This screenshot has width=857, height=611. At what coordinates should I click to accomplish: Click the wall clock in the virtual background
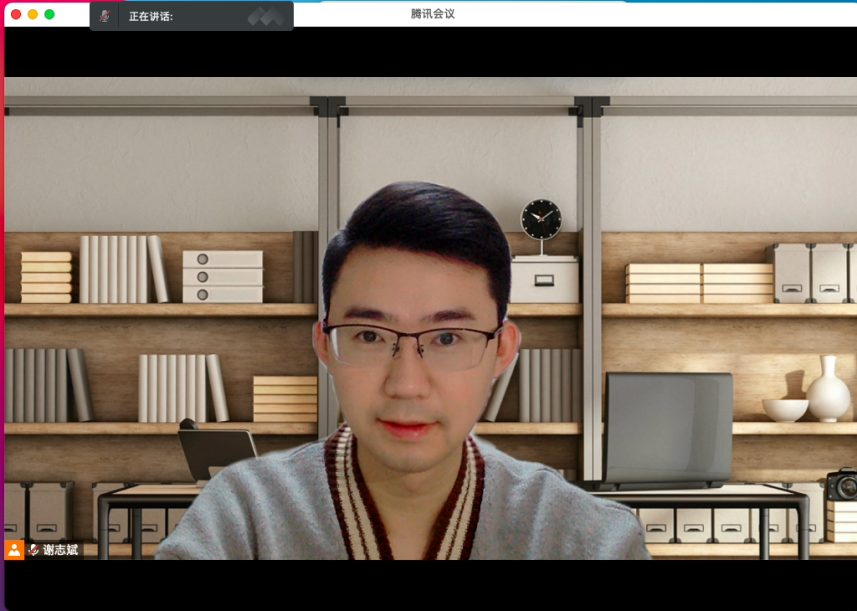pos(541,219)
